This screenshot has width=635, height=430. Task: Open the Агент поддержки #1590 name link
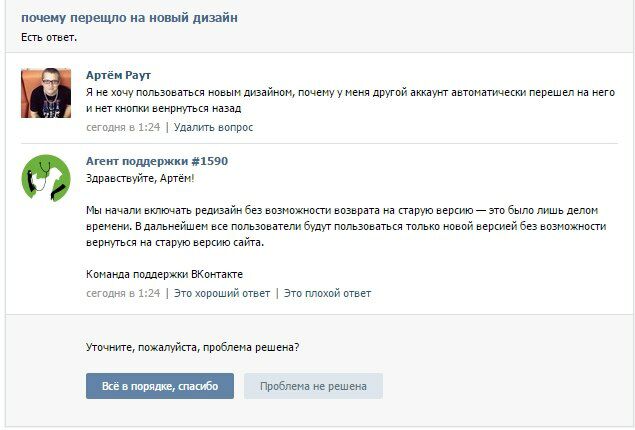point(157,160)
